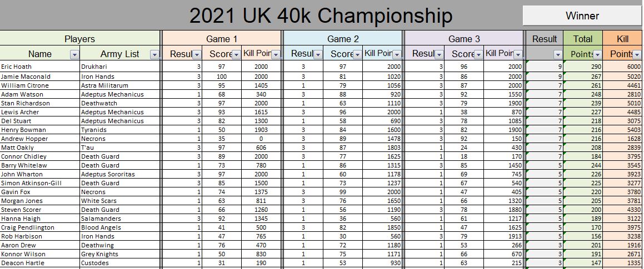The image size is (644, 269).
Task: Open Game 3 Result filter arrow
Action: pyautogui.click(x=440, y=54)
